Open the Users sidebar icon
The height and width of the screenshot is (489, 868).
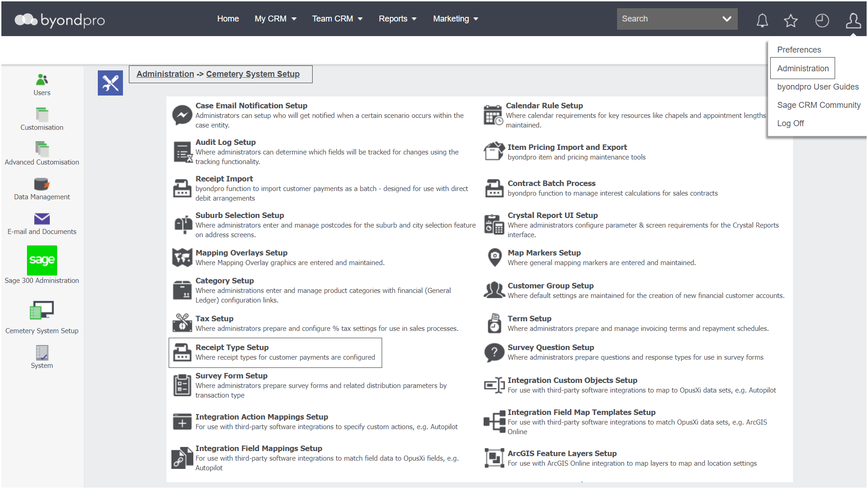(42, 80)
